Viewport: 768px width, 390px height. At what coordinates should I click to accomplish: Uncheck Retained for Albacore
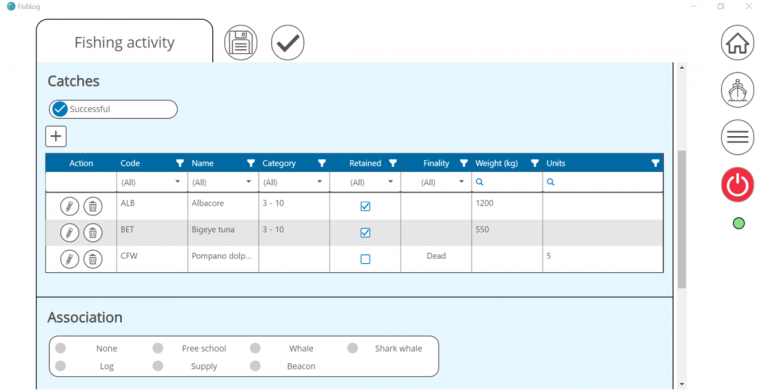365,206
